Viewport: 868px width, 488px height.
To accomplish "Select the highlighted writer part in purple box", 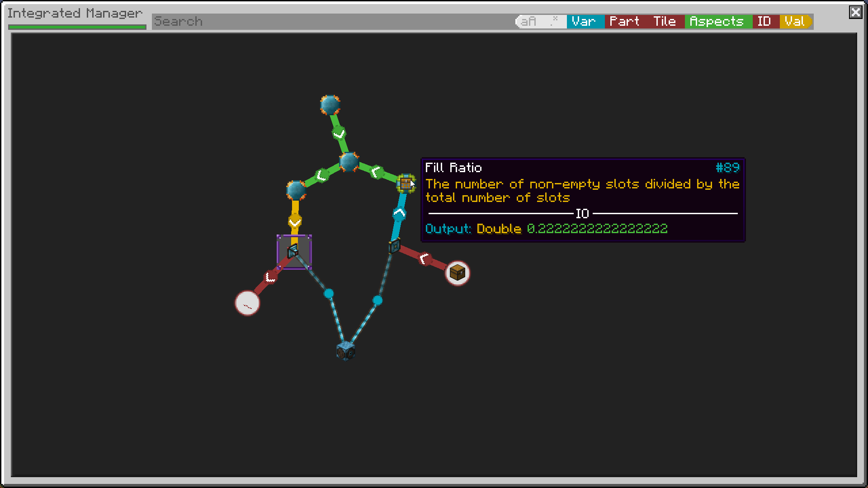I will pyautogui.click(x=293, y=251).
